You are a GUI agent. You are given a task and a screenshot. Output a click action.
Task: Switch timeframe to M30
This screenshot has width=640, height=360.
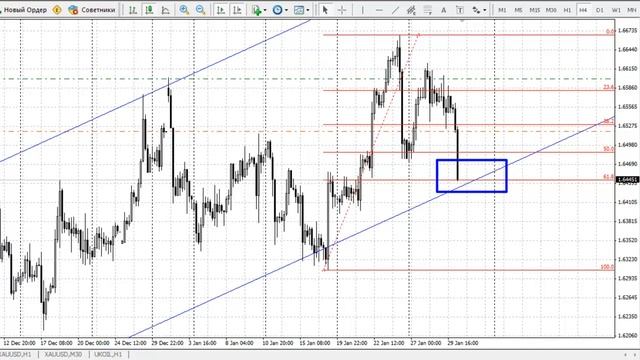[x=551, y=10]
